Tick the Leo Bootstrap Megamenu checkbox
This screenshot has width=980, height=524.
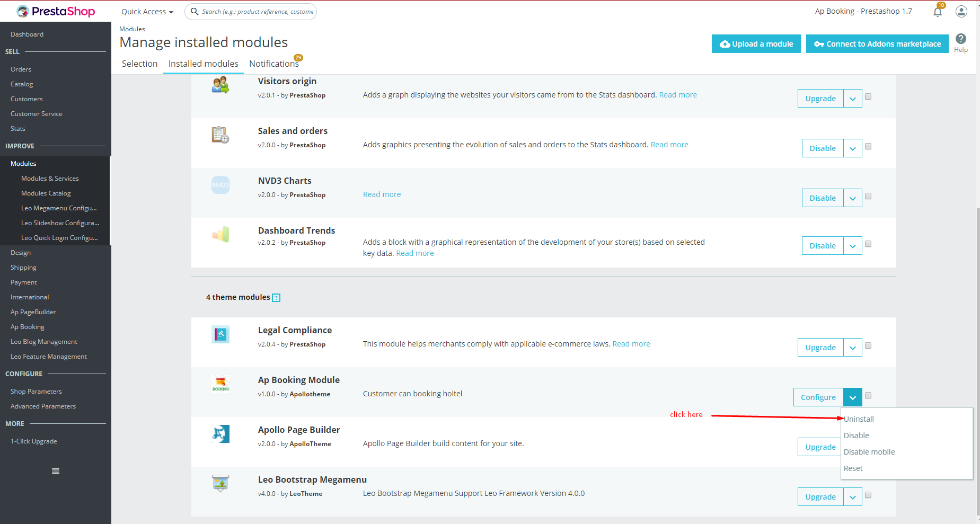coord(868,495)
